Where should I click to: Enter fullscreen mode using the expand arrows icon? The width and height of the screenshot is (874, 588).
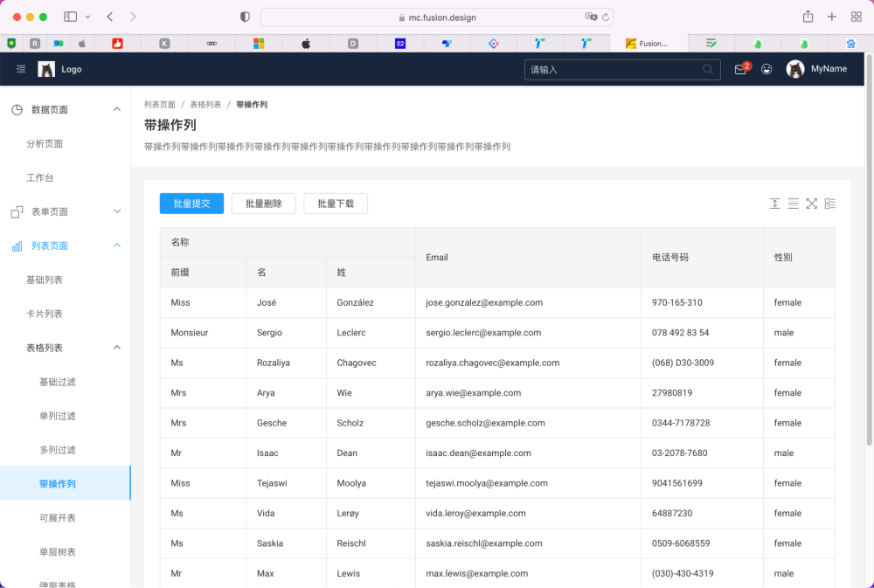coord(811,203)
